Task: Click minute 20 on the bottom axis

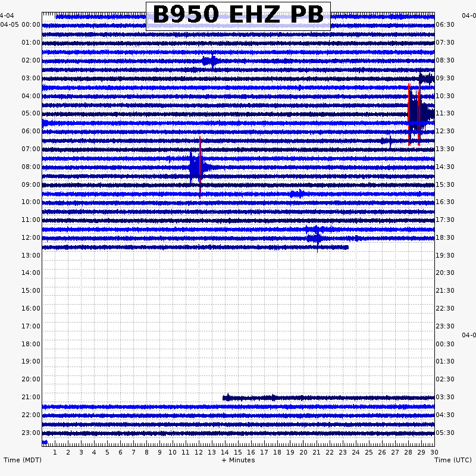Action: coord(303,452)
